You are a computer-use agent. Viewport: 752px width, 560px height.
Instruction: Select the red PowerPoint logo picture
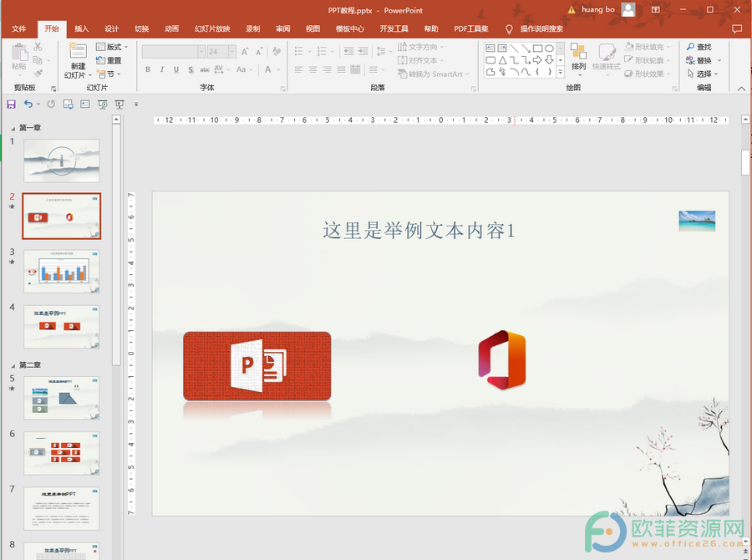tap(257, 366)
